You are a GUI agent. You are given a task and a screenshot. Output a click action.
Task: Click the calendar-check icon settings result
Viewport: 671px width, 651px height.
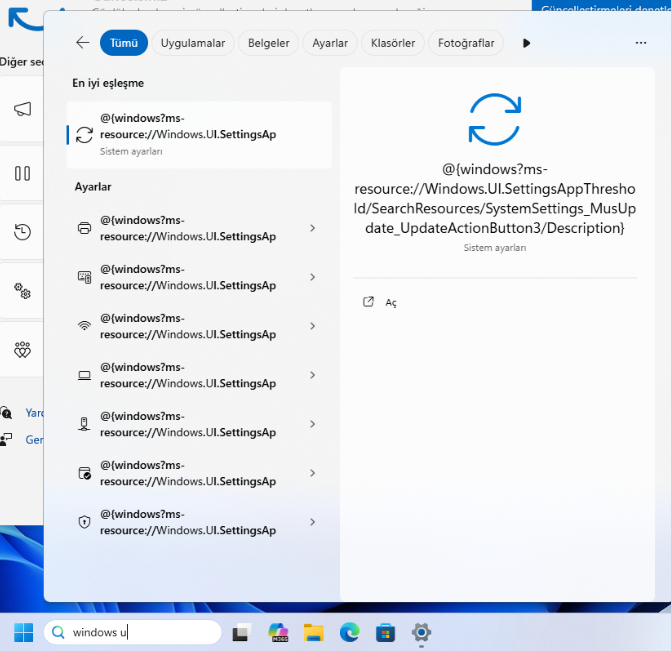click(84, 473)
